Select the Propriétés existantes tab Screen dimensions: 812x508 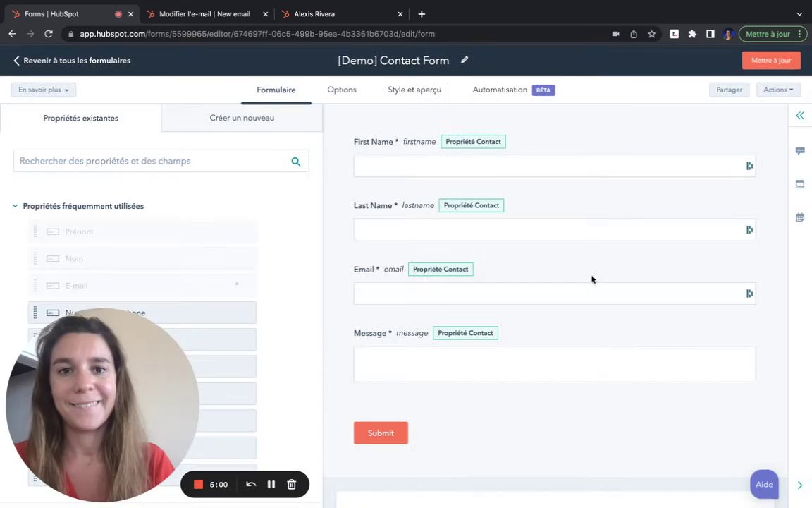coord(81,119)
